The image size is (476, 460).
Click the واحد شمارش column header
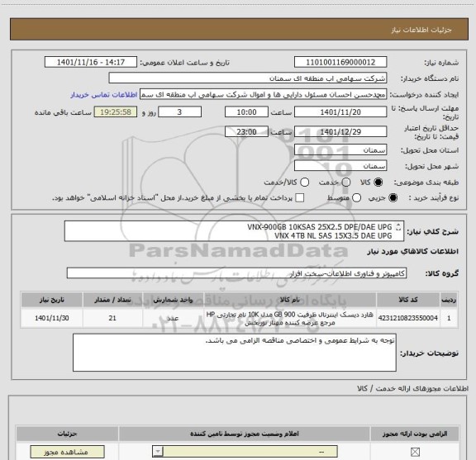pyautogui.click(x=173, y=300)
